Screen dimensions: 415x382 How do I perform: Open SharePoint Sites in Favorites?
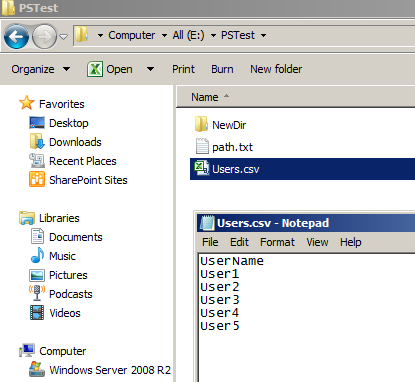click(88, 180)
